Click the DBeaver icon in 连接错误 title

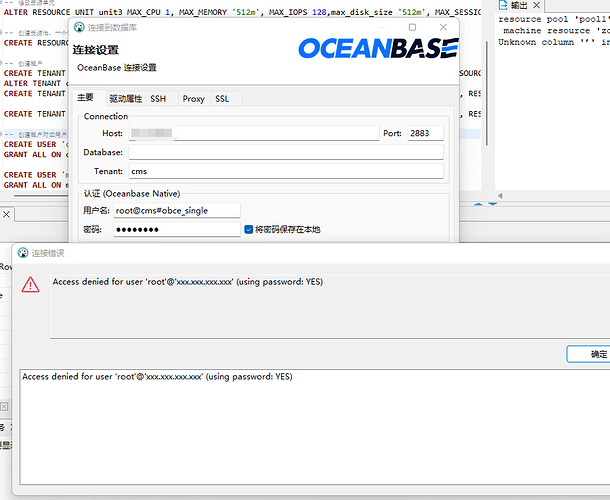point(23,253)
